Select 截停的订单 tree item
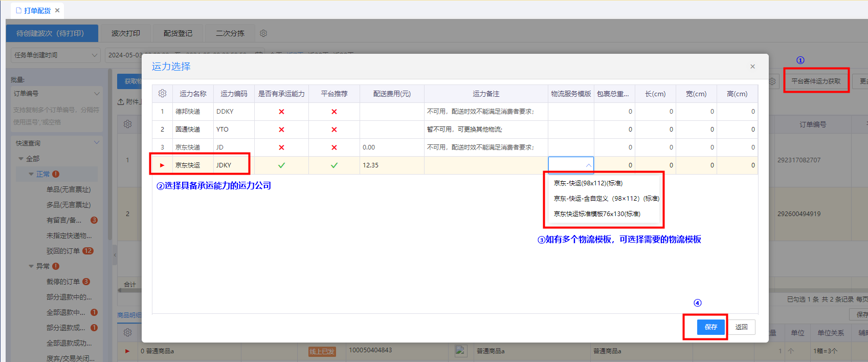 (63, 282)
